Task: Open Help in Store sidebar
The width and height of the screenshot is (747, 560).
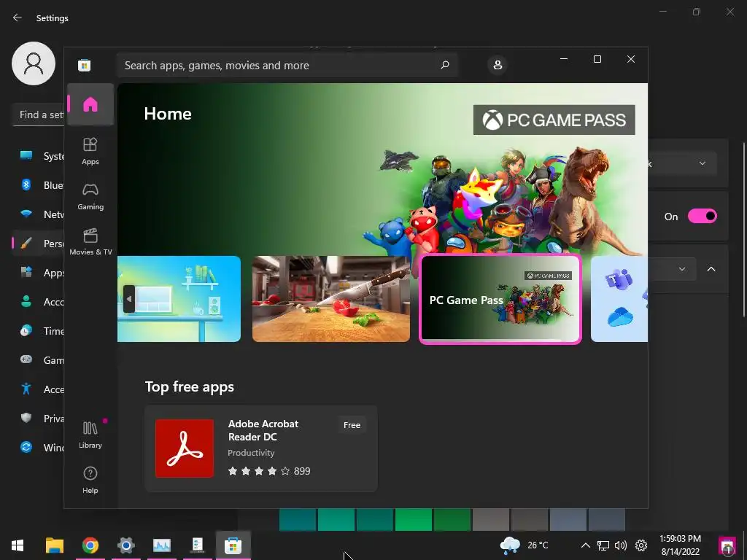Action: [x=90, y=480]
